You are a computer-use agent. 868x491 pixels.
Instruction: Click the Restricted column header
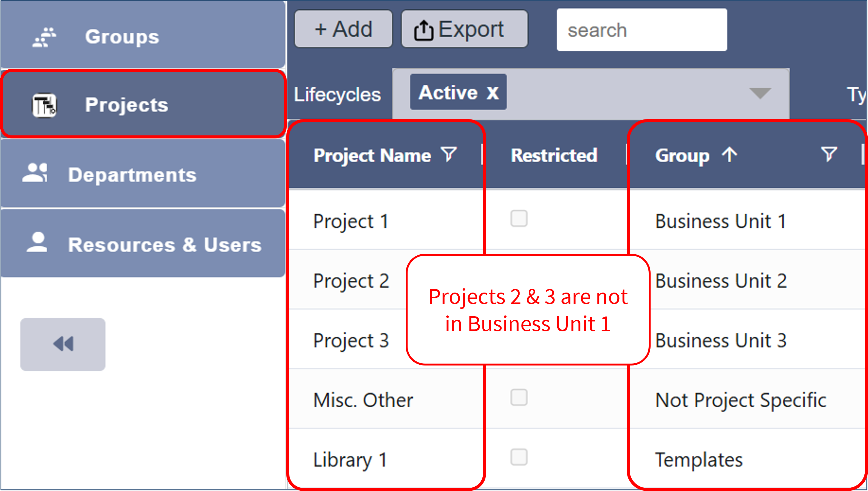click(554, 156)
